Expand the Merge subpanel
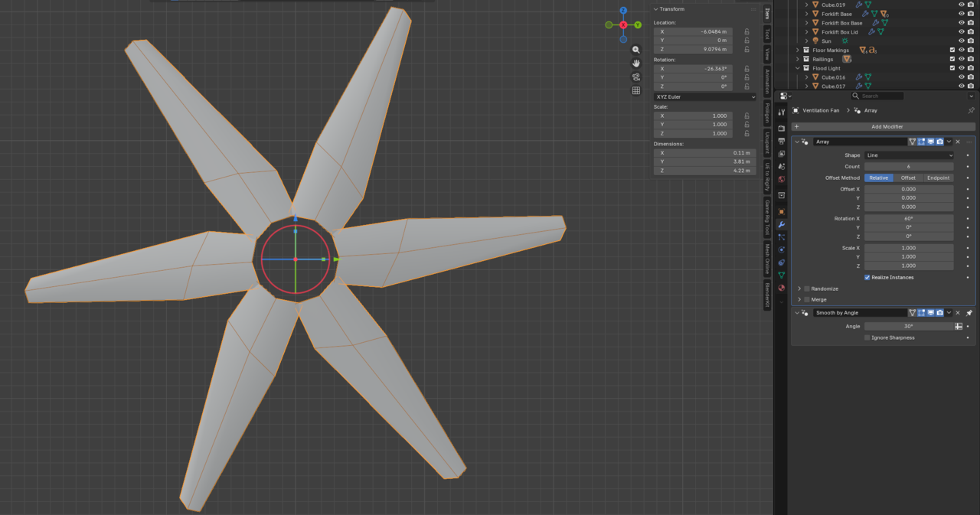This screenshot has height=515, width=980. tap(799, 299)
